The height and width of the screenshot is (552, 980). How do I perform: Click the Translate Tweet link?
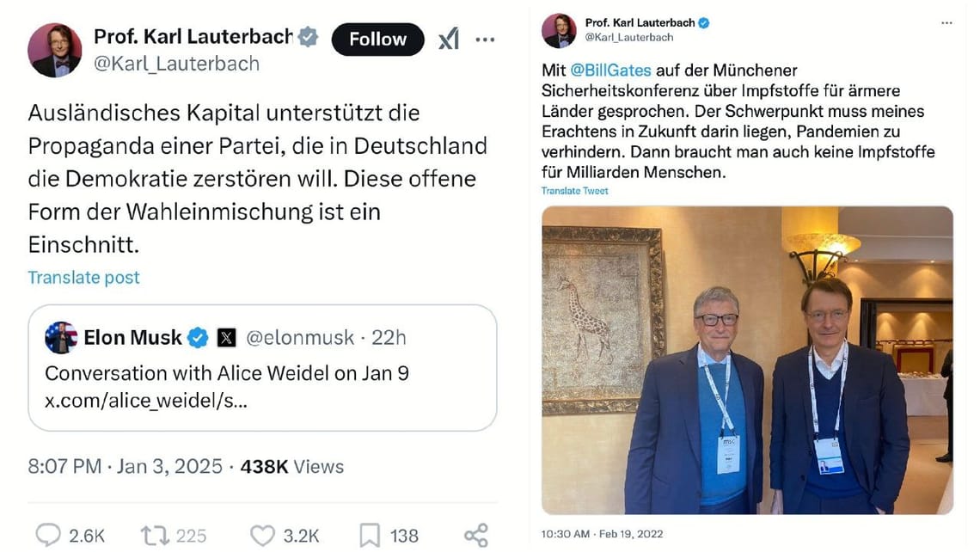(x=574, y=190)
